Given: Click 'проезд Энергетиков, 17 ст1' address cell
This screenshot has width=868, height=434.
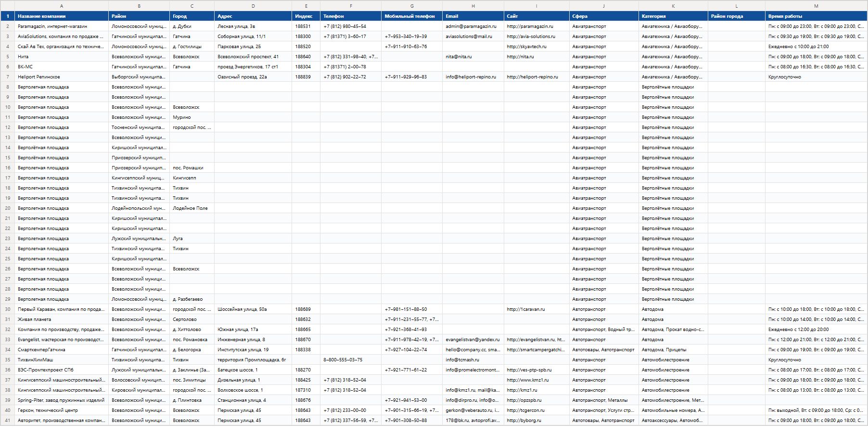Looking at the screenshot, I should click(x=253, y=67).
